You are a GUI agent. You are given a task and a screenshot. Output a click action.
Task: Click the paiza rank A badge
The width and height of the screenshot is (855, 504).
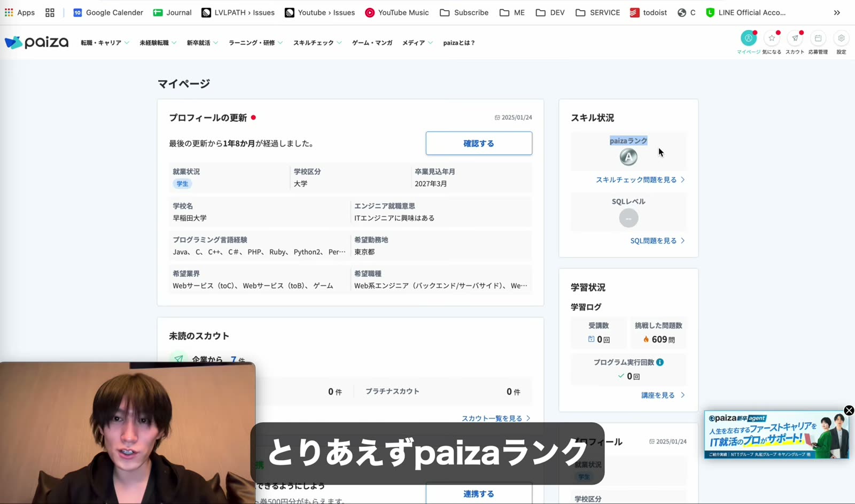(x=628, y=157)
